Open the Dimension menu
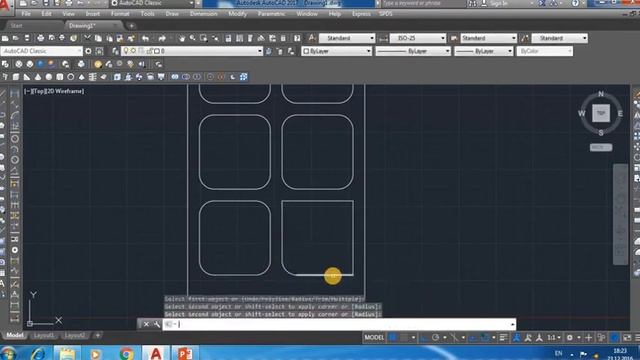Image resolution: width=640 pixels, height=360 pixels. pyautogui.click(x=203, y=13)
